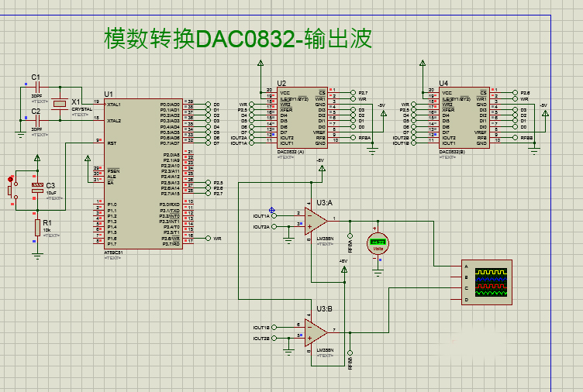Click the P2.7 terminal on U1 pin 28

tap(209, 194)
